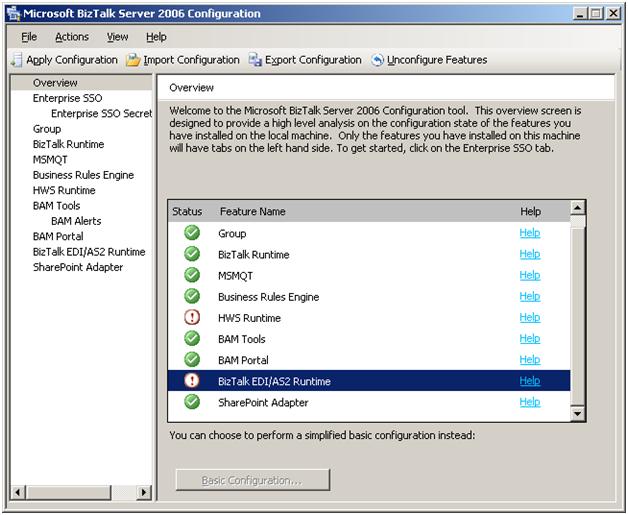This screenshot has height=515, width=628.
Task: Open Help link for BizTalk EDI/AS2 Runtime
Action: [530, 381]
